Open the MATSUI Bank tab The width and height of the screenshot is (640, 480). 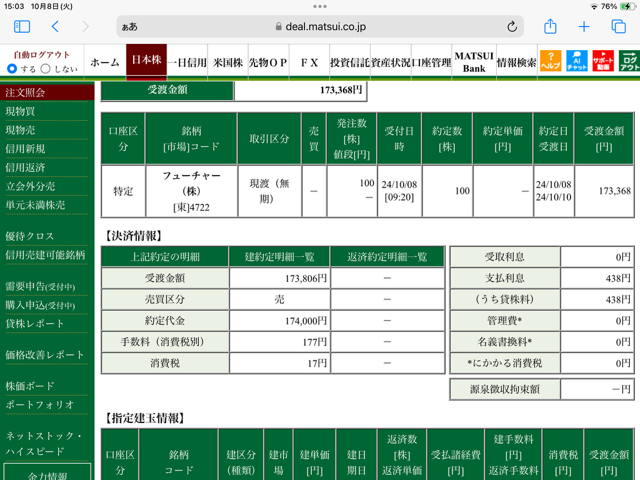(474, 62)
